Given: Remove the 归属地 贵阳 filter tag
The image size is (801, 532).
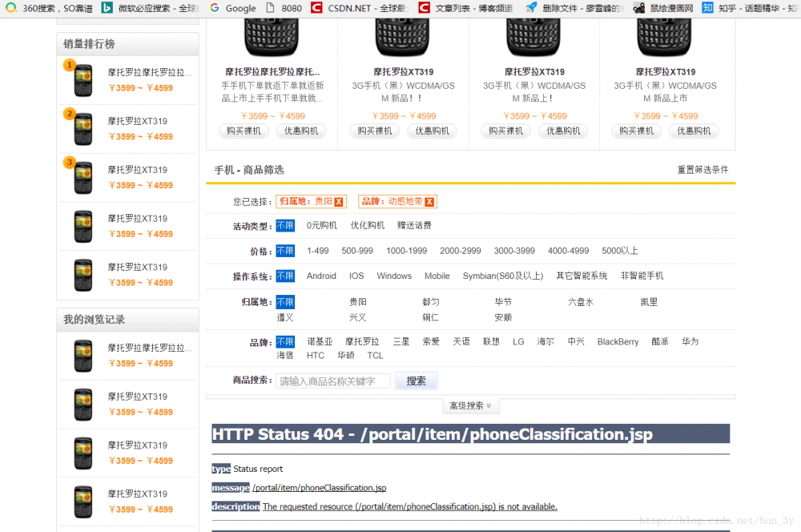Looking at the screenshot, I should [x=339, y=202].
